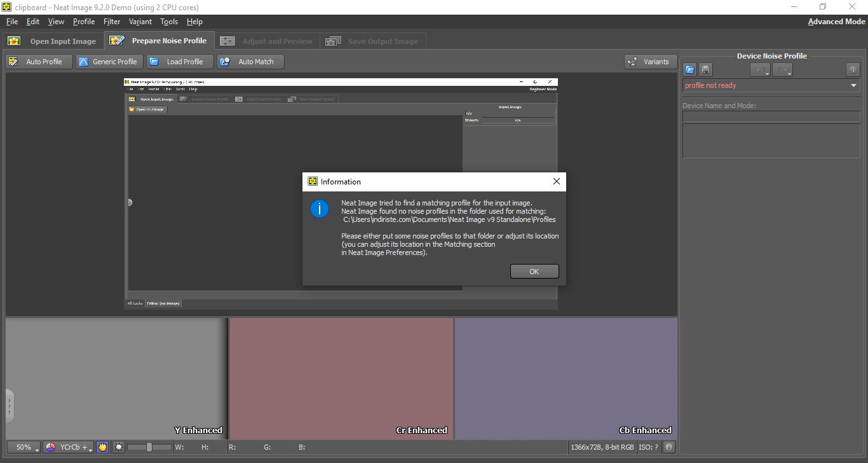Open the Filter menu

click(x=112, y=22)
